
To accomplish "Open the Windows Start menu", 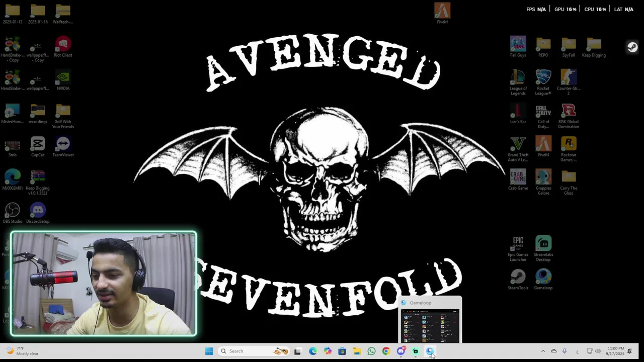I will click(x=209, y=351).
